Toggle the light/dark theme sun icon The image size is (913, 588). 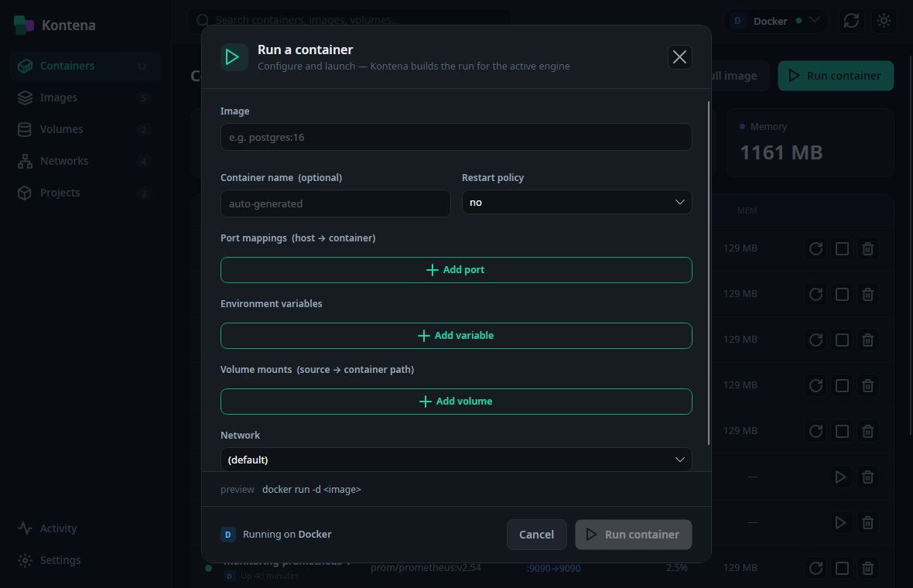[884, 21]
